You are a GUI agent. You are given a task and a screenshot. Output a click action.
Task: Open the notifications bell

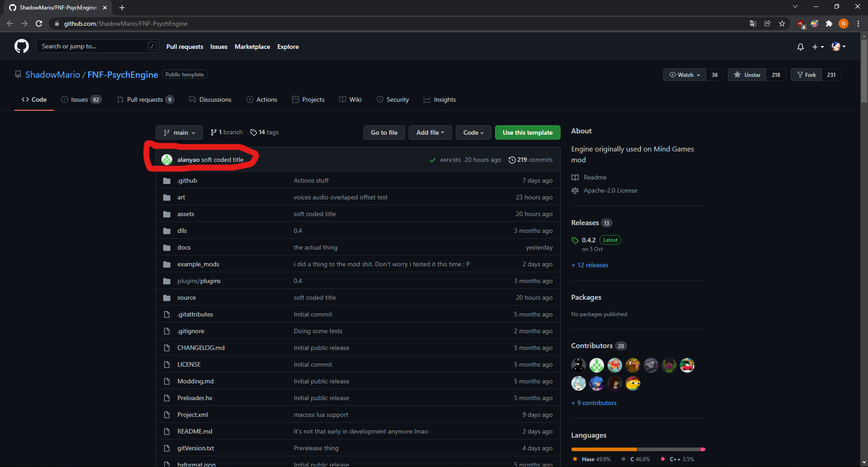pyautogui.click(x=800, y=47)
